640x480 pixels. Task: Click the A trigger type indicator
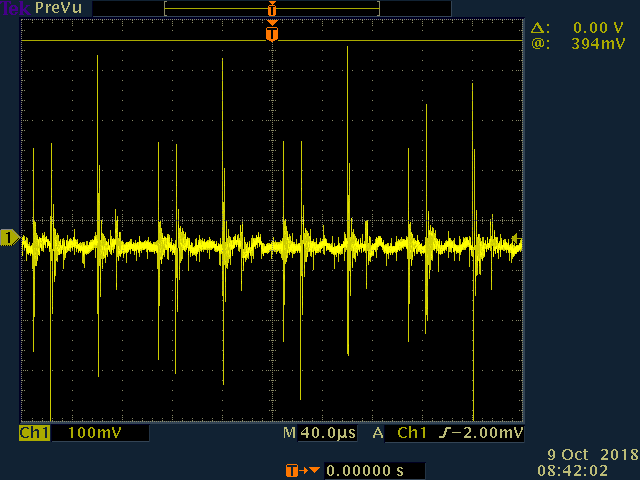pyautogui.click(x=378, y=433)
